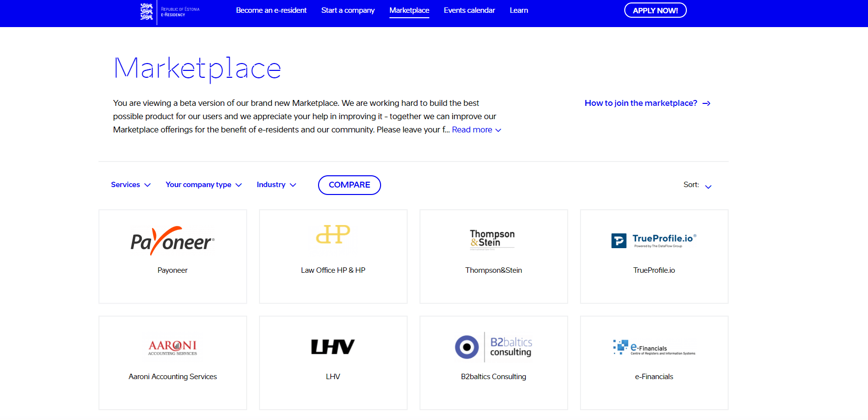Open Law Office HP & HP name link
Image resolution: width=868 pixels, height=420 pixels.
[x=333, y=270]
